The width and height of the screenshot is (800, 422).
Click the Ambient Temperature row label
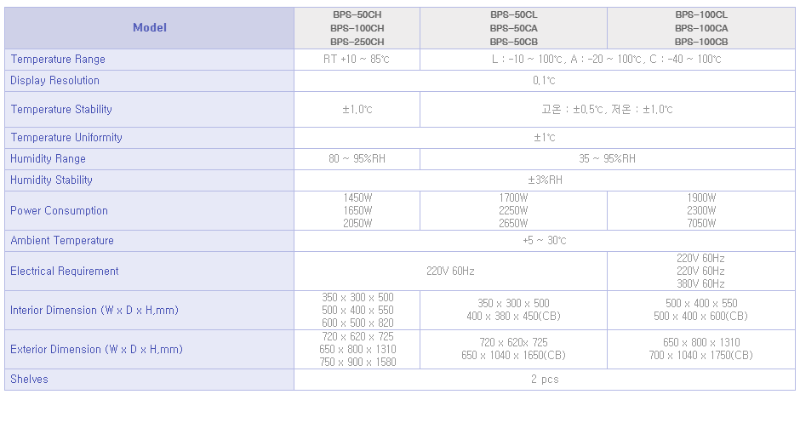[x=62, y=241]
